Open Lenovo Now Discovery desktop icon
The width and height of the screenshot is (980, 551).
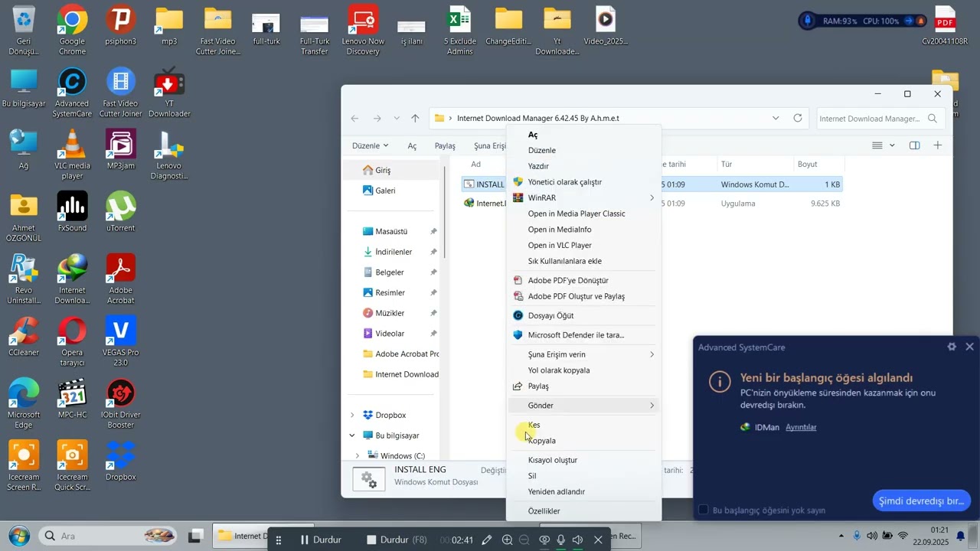(363, 31)
